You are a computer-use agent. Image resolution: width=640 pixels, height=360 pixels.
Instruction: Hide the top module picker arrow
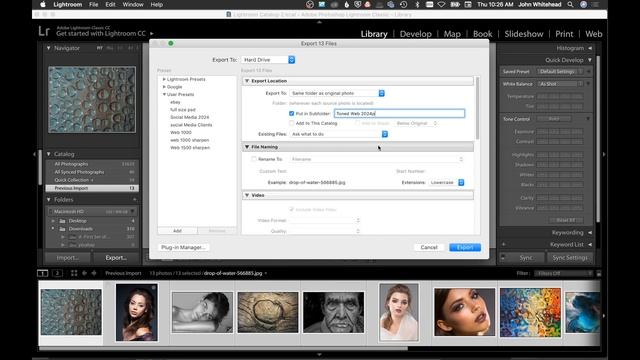click(319, 22)
